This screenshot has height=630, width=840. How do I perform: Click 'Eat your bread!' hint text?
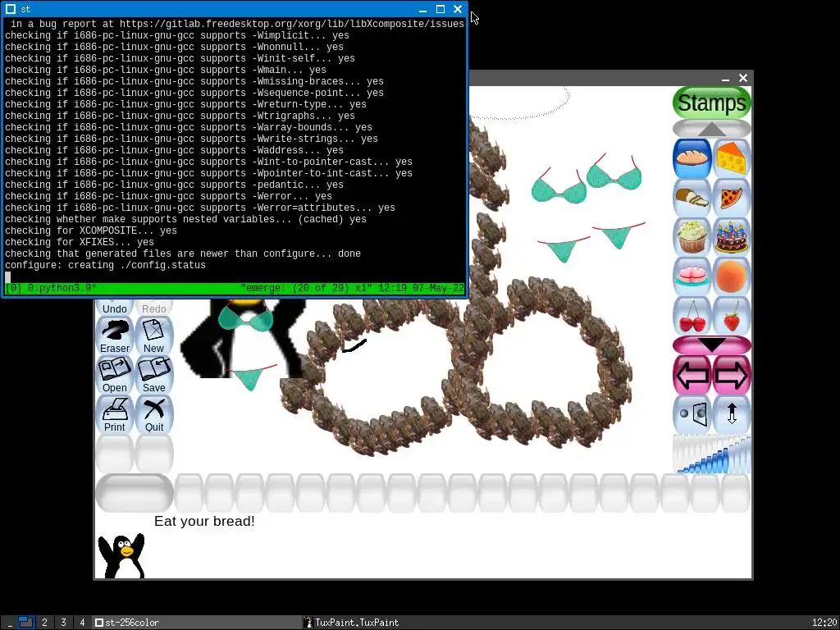pos(204,521)
